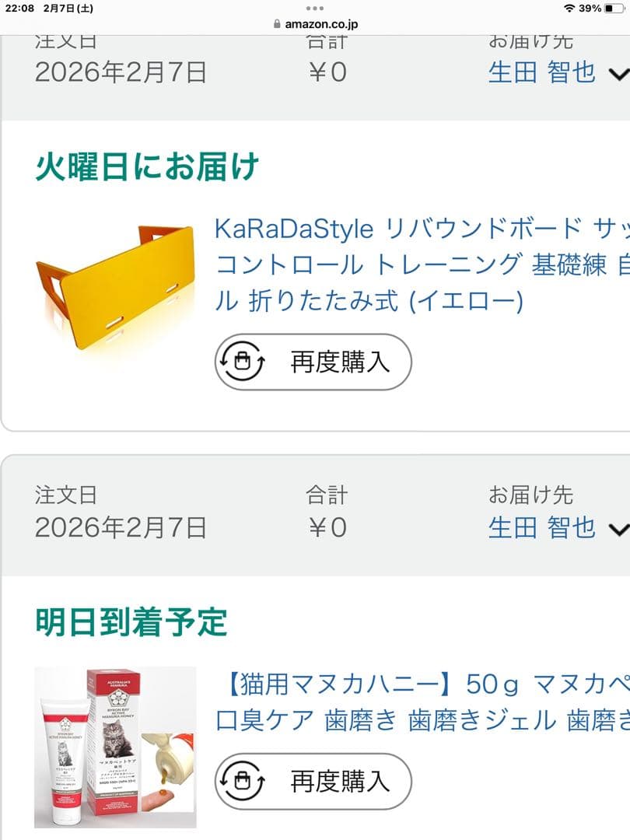Tap the battery indicator icon

pos(614,8)
